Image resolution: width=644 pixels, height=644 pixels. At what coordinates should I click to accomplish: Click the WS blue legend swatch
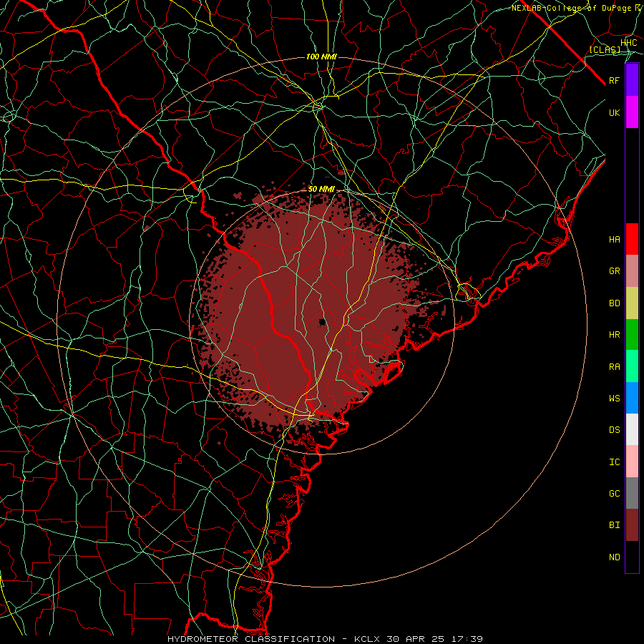point(632,398)
